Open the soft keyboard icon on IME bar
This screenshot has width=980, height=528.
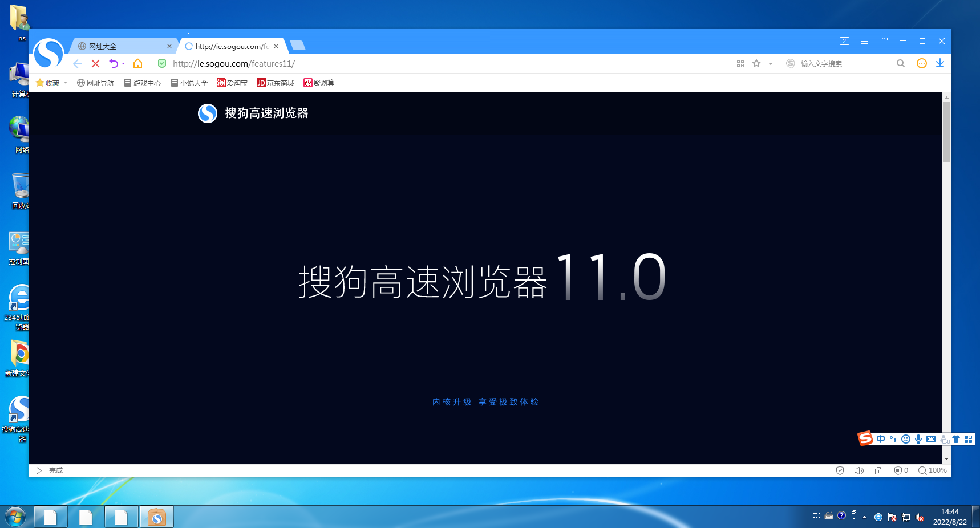click(x=931, y=439)
